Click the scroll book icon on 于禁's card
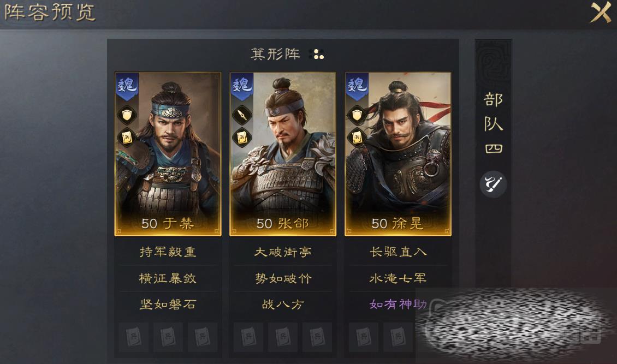 [127, 138]
